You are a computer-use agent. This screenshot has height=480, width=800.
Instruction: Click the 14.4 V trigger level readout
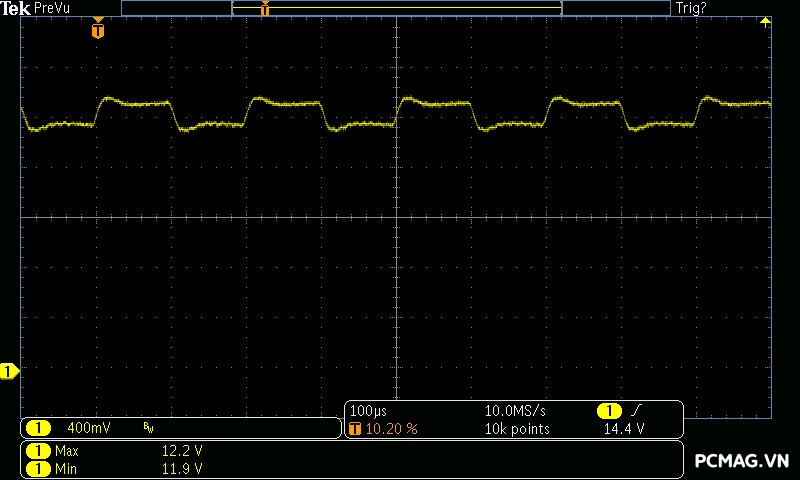click(624, 428)
